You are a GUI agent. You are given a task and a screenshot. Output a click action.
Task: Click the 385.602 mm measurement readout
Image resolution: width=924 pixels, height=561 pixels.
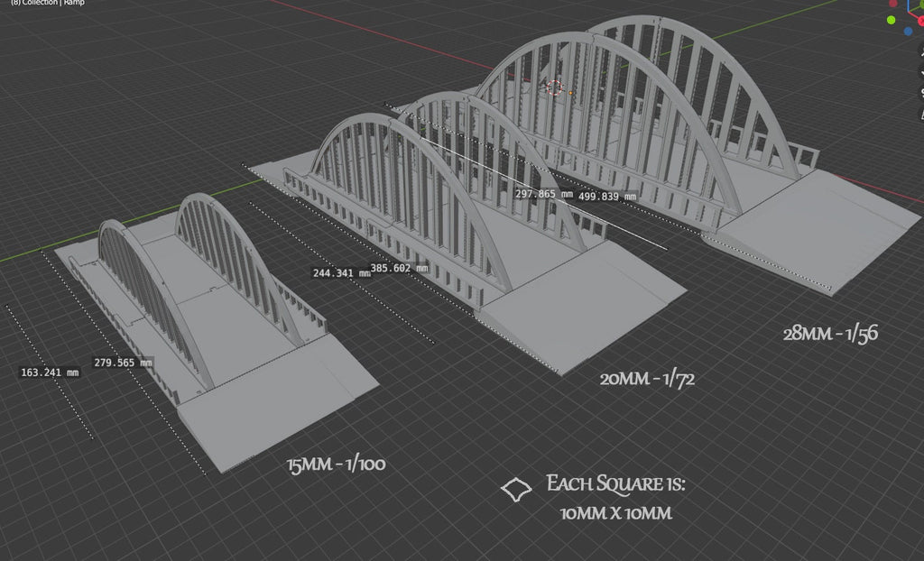point(399,268)
